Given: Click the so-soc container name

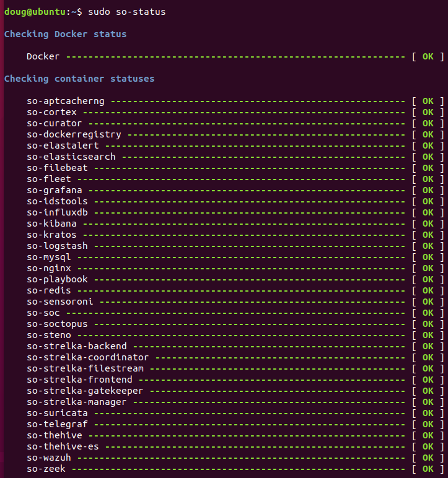Looking at the screenshot, I should 43,313.
